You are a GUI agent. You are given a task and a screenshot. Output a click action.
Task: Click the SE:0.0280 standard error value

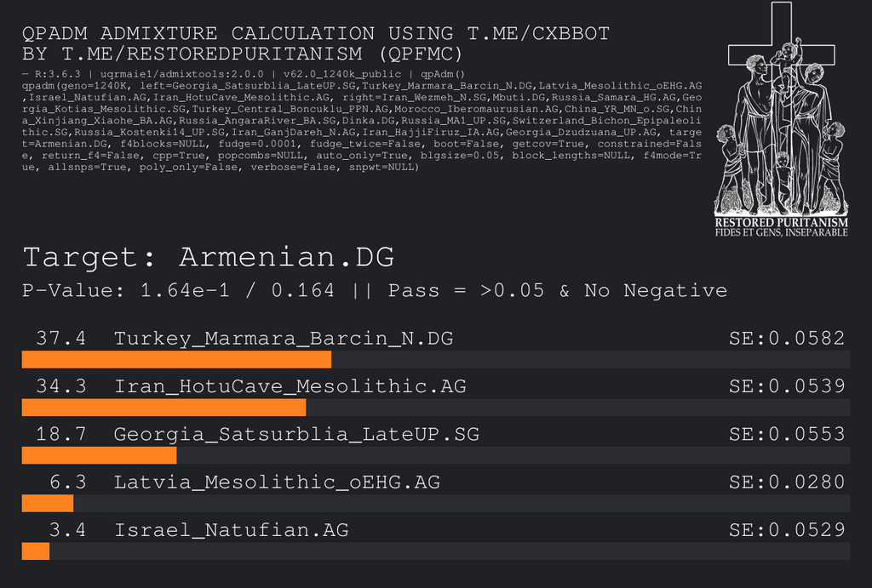point(787,482)
